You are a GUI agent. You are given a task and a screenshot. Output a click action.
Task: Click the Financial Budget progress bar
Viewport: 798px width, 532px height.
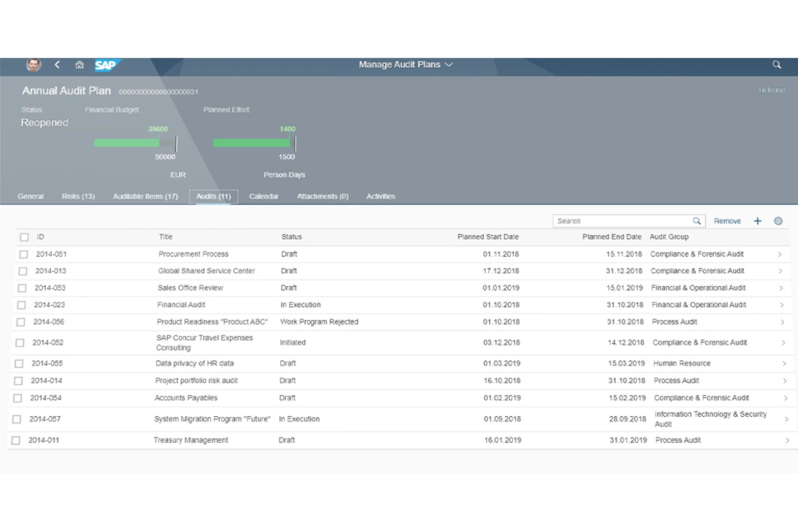[135, 143]
